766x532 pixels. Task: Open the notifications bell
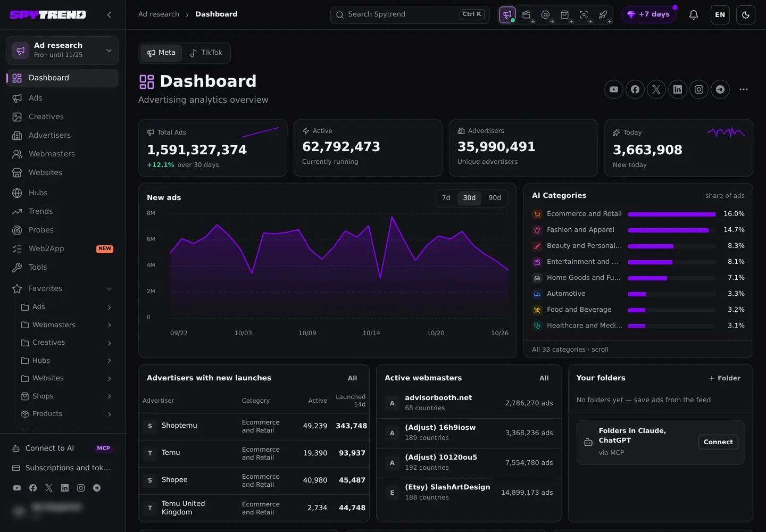pos(694,15)
